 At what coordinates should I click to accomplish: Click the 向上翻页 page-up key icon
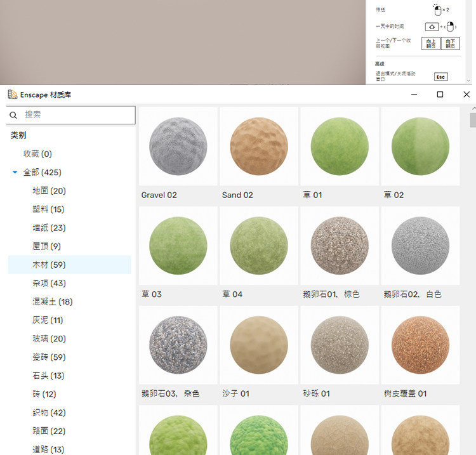[x=431, y=43]
